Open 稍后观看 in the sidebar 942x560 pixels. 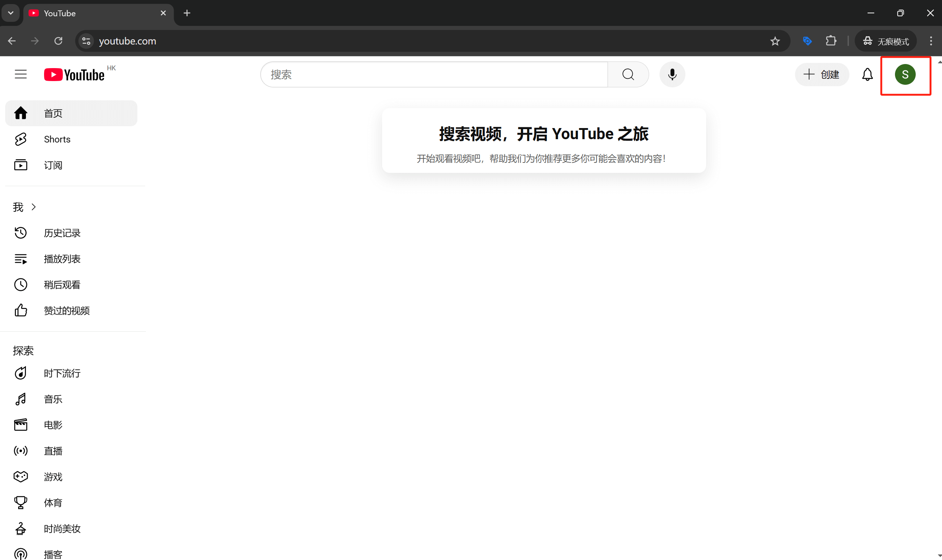(62, 285)
